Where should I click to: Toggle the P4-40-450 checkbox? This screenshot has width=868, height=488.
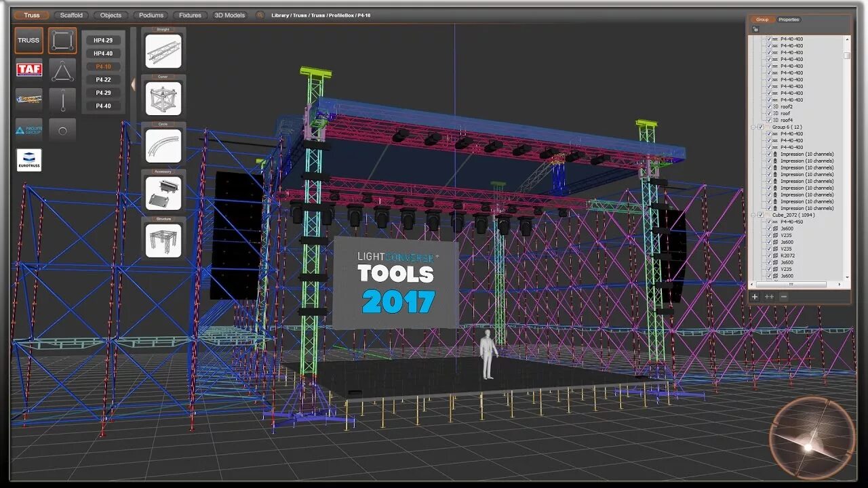point(769,222)
